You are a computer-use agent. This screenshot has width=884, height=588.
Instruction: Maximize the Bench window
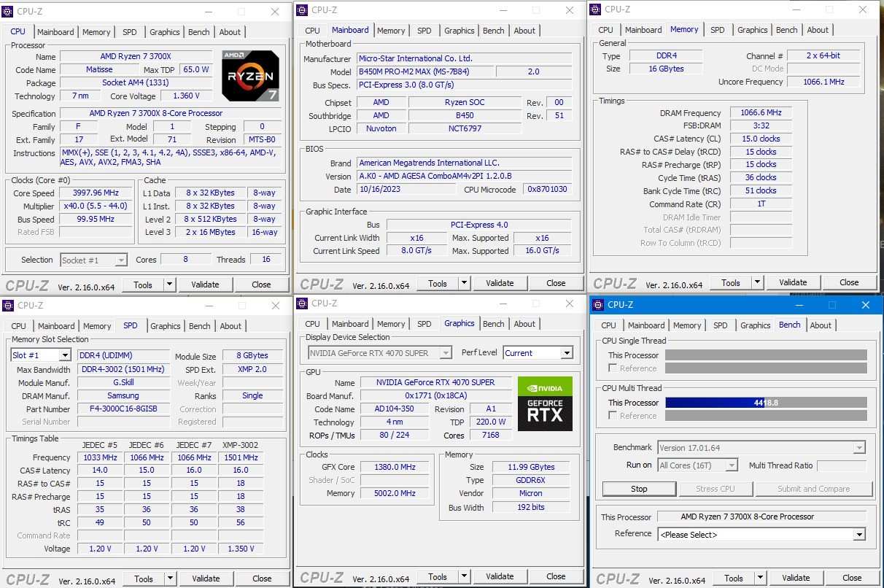click(x=831, y=305)
